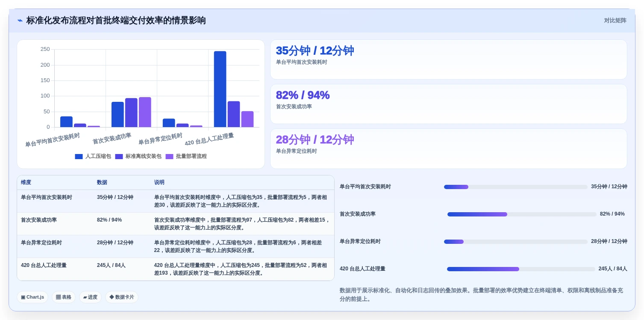Image resolution: width=644 pixels, height=320 pixels.
Task: Click progress value 245人 / 84人 on right
Action: tap(613, 269)
